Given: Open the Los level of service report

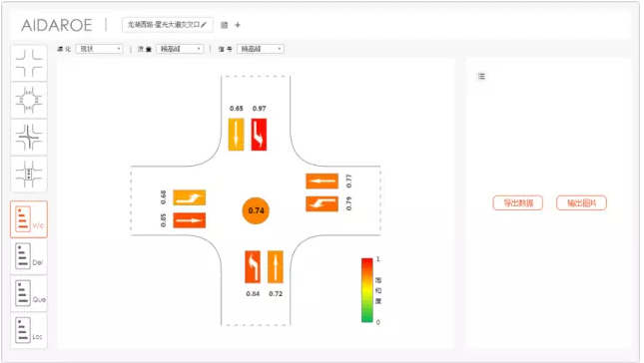Looking at the screenshot, I should coord(29,331).
